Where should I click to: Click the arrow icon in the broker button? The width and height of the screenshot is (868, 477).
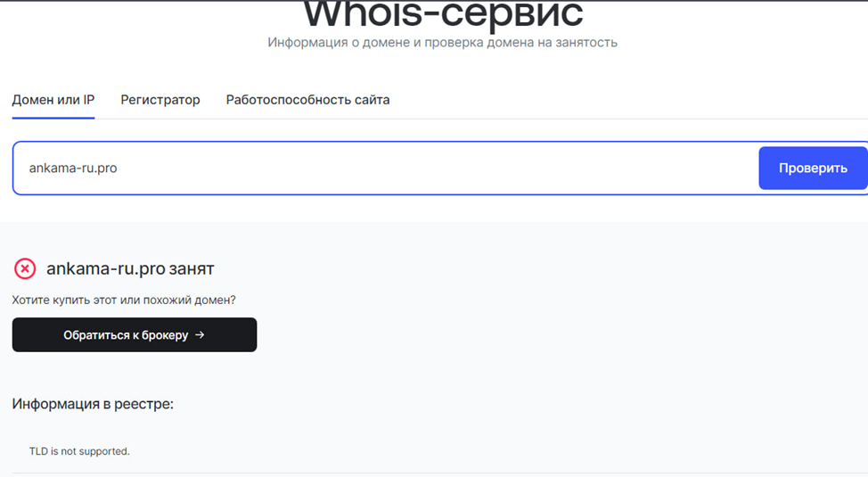200,335
